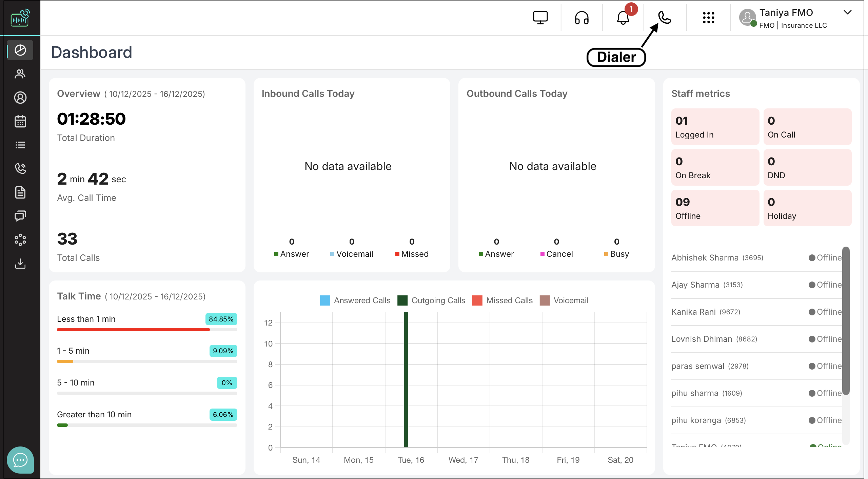868x479 pixels.
Task: Toggle Answered Calls legend in chart
Action: click(x=355, y=300)
